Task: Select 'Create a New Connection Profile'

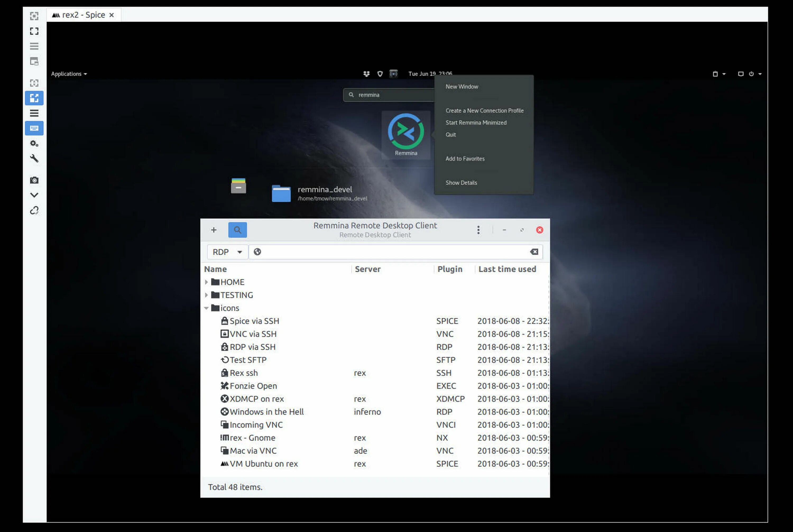Action: [484, 110]
